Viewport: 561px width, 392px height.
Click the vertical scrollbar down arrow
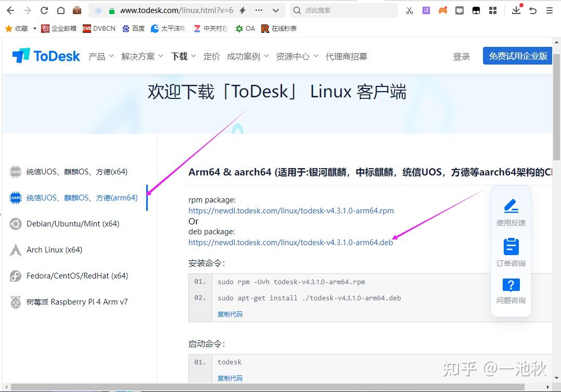(x=556, y=377)
